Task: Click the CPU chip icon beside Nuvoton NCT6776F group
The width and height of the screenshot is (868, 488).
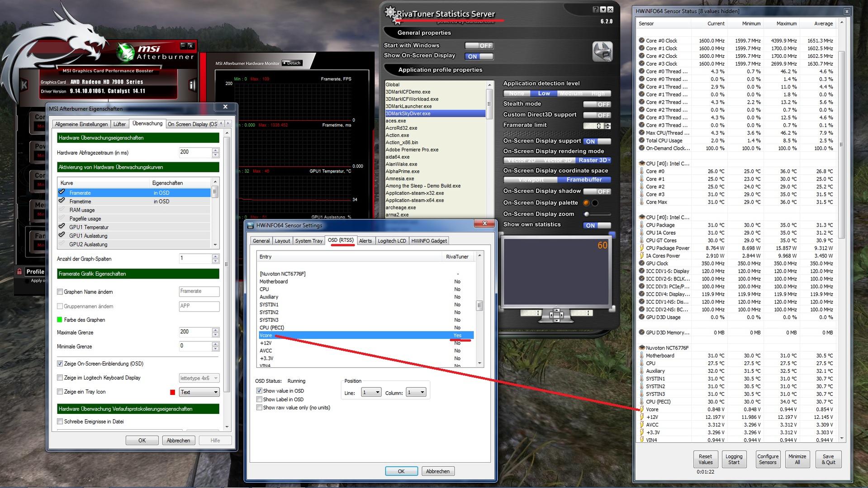Action: coord(641,348)
